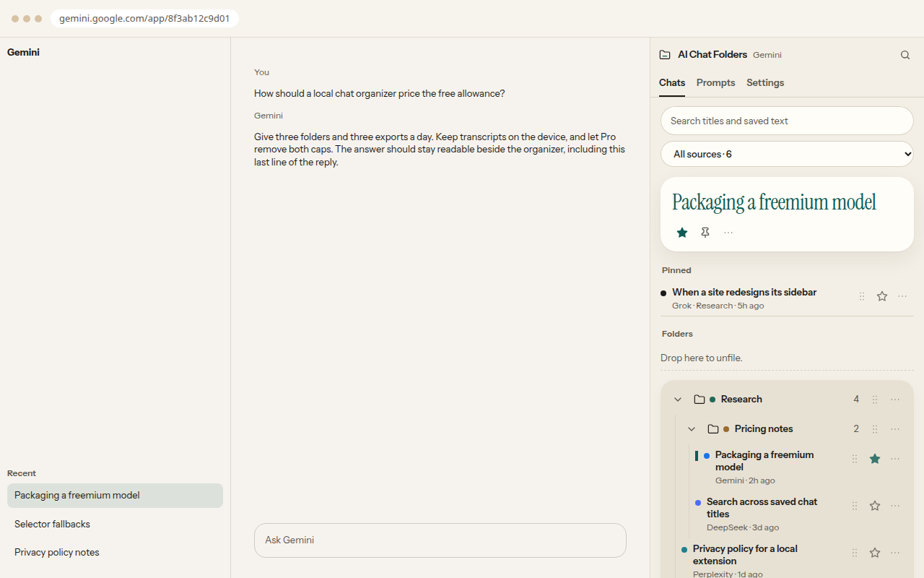
Task: Click the drag handle on the Packaging a freemium model row
Action: 855,459
